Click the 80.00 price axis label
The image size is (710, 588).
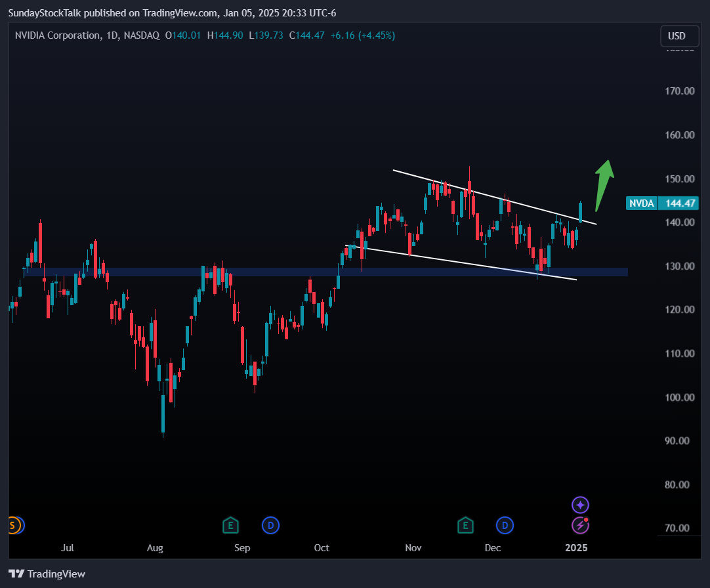click(677, 485)
